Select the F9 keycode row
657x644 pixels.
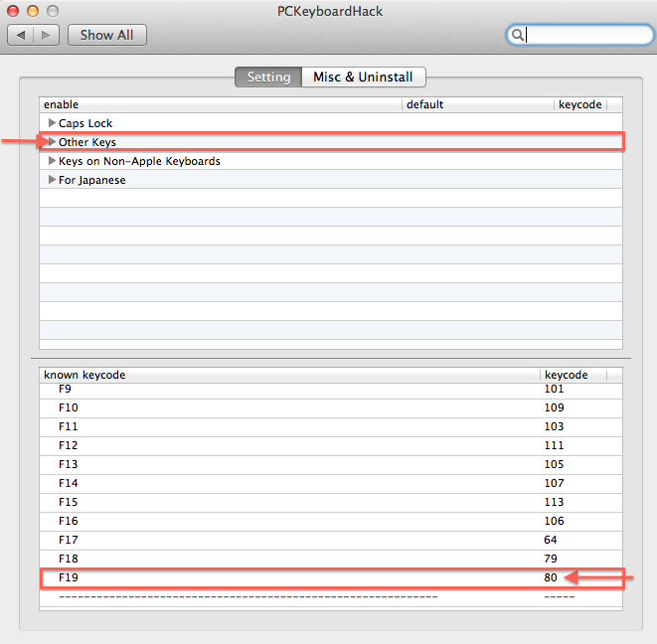point(298,389)
